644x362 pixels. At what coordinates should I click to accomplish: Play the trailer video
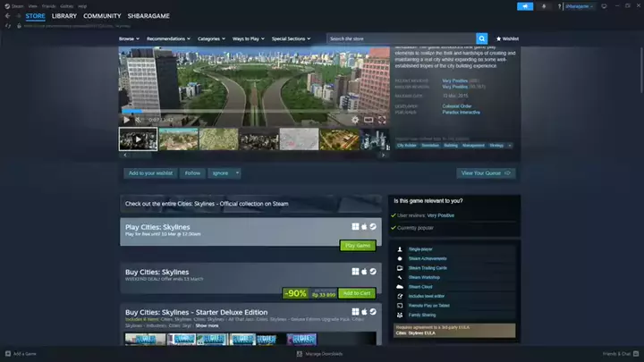(x=127, y=119)
